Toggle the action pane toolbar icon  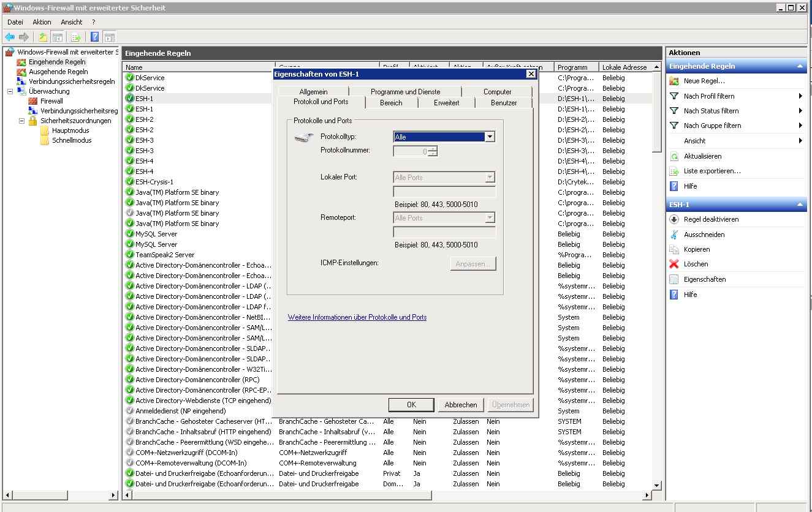coord(109,37)
